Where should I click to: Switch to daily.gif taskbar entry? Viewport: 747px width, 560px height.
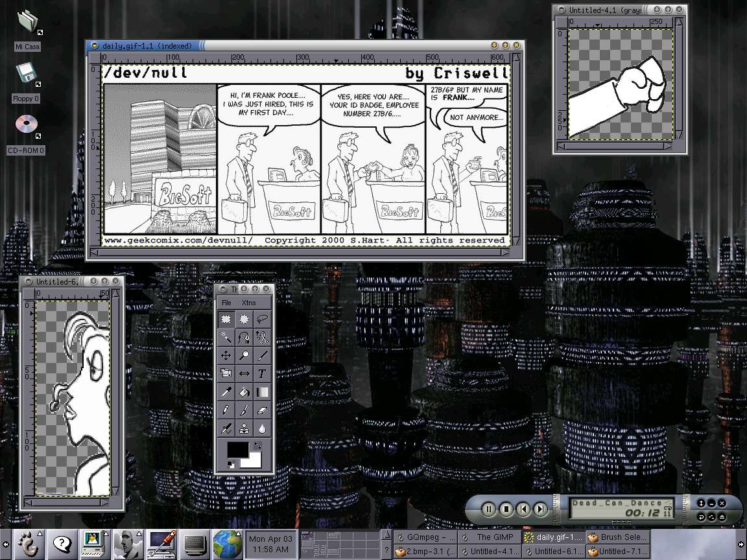(554, 537)
